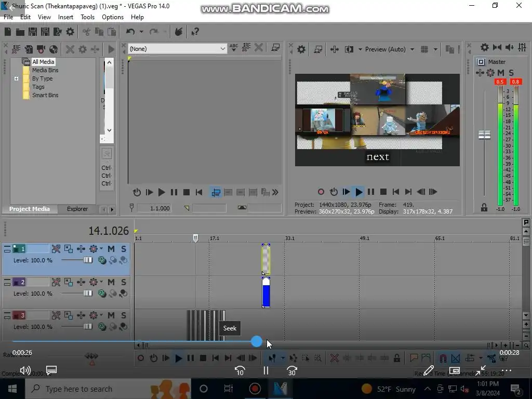Click Remove selected media X icon

point(70,49)
